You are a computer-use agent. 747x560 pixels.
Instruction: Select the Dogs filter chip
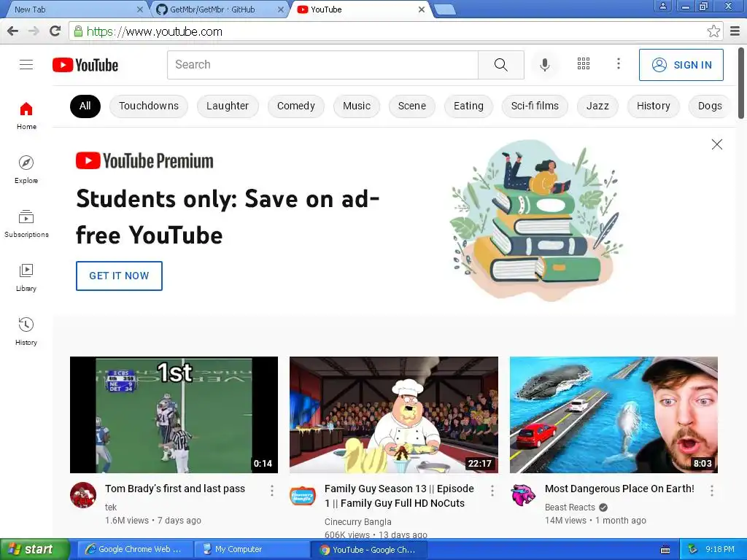[710, 106]
